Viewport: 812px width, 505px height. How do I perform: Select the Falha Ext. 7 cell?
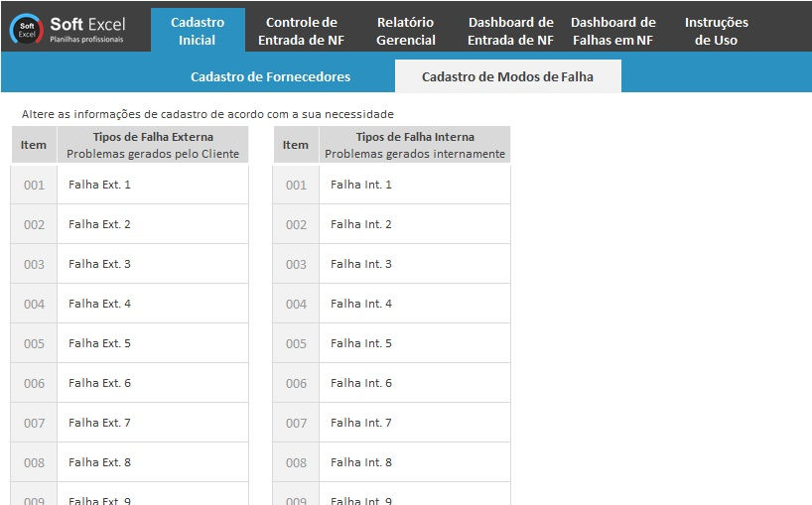pos(153,423)
